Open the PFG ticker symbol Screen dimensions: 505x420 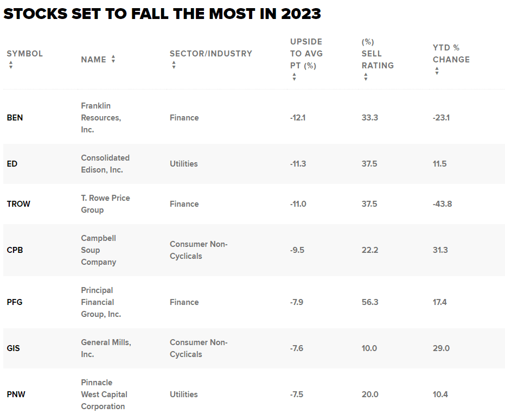(x=14, y=302)
